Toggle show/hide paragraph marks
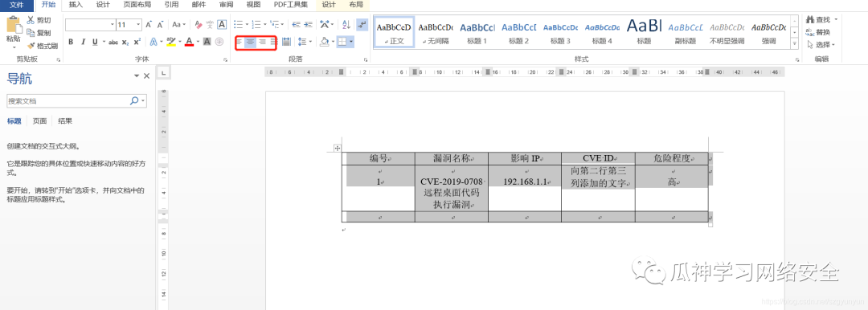 click(x=362, y=24)
